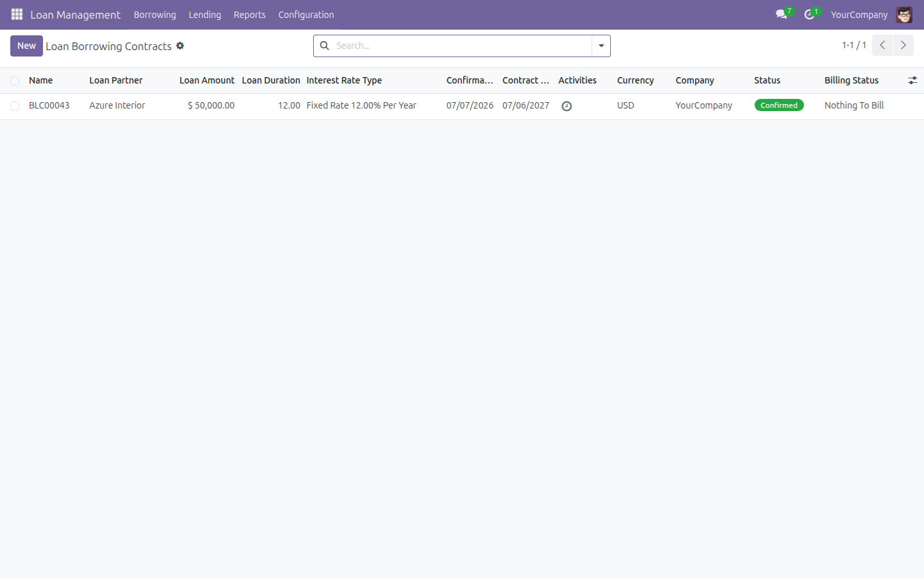Open the apps grid home menu icon
Image resolution: width=924 pixels, height=578 pixels.
tap(17, 14)
